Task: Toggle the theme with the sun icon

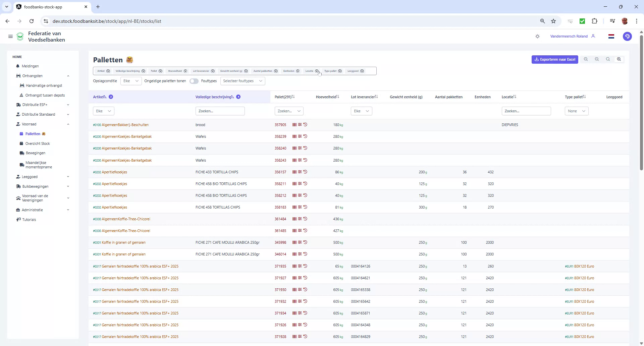Action: [x=537, y=36]
